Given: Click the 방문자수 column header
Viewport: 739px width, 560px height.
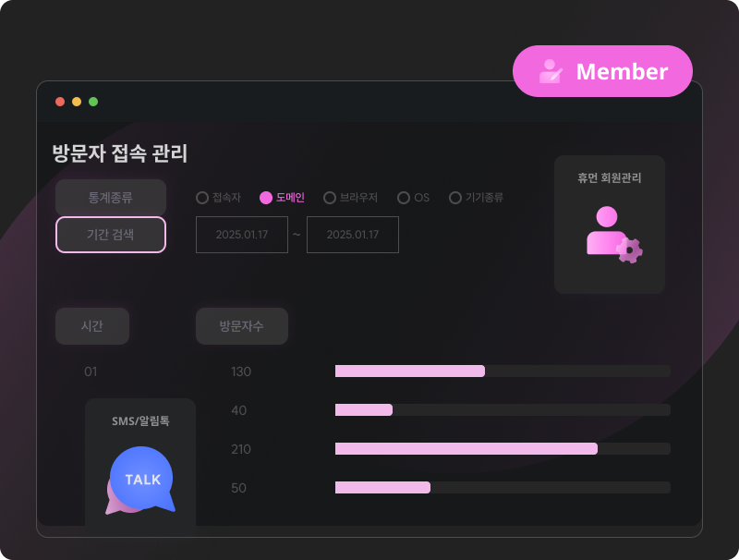Looking at the screenshot, I should (242, 325).
